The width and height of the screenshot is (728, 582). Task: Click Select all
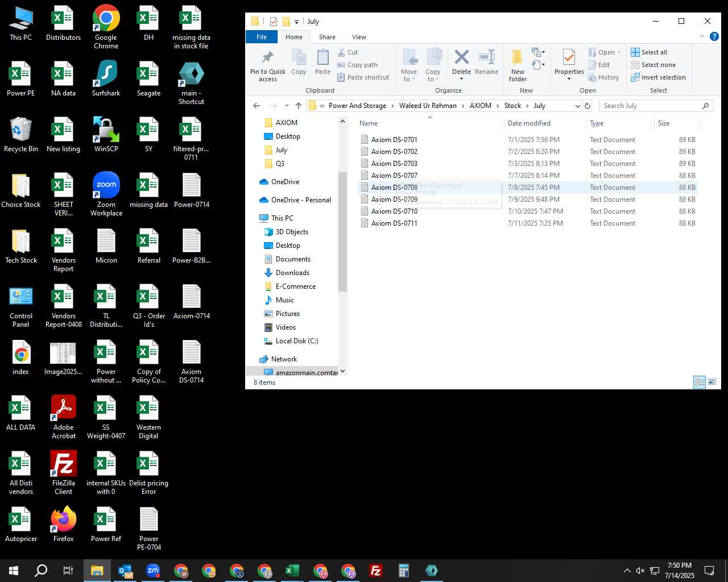point(649,52)
